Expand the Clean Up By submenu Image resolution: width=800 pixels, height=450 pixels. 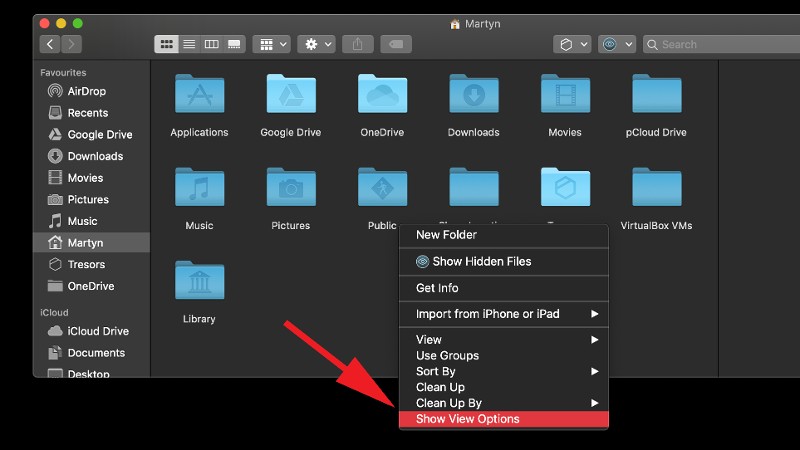click(x=504, y=403)
